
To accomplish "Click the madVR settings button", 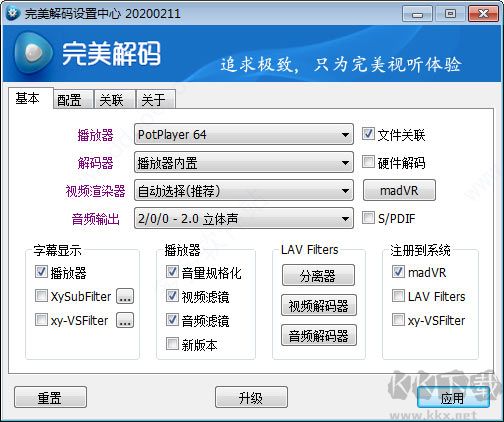I will (399, 190).
